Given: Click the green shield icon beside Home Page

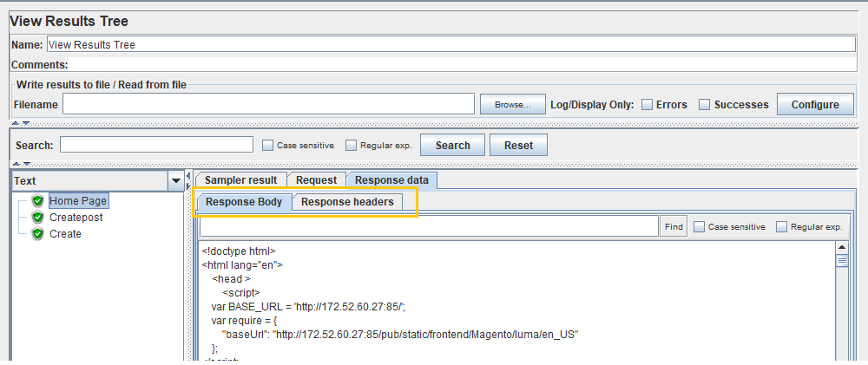Looking at the screenshot, I should 37,201.
